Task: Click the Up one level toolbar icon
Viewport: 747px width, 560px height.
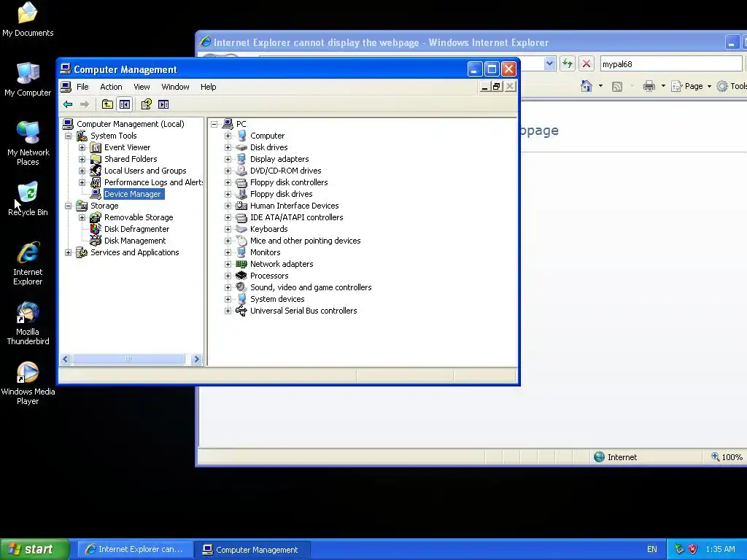Action: (108, 104)
